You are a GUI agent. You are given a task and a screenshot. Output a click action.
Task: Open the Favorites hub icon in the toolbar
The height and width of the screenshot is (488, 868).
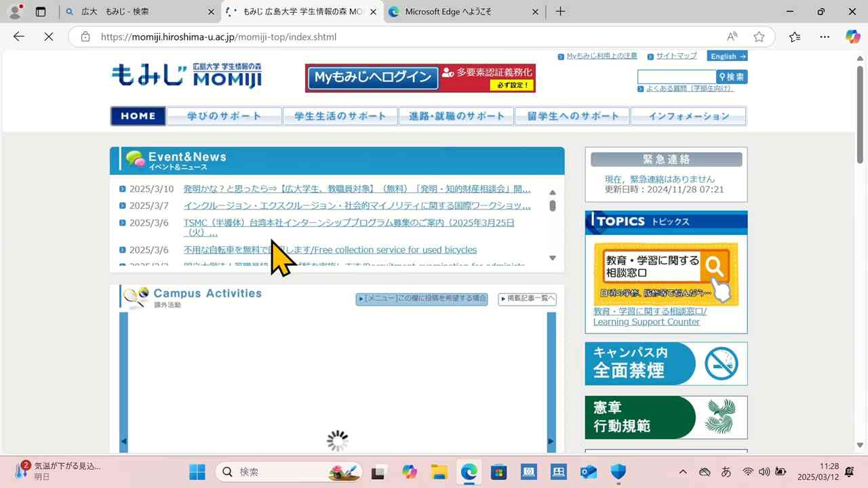point(795,37)
